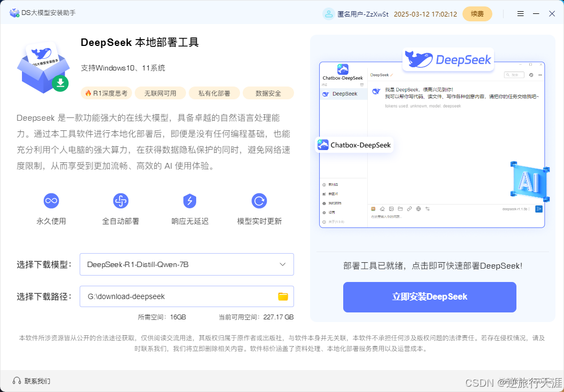
Task: Click 立即安装DeepSeek install button
Action: coord(429,297)
